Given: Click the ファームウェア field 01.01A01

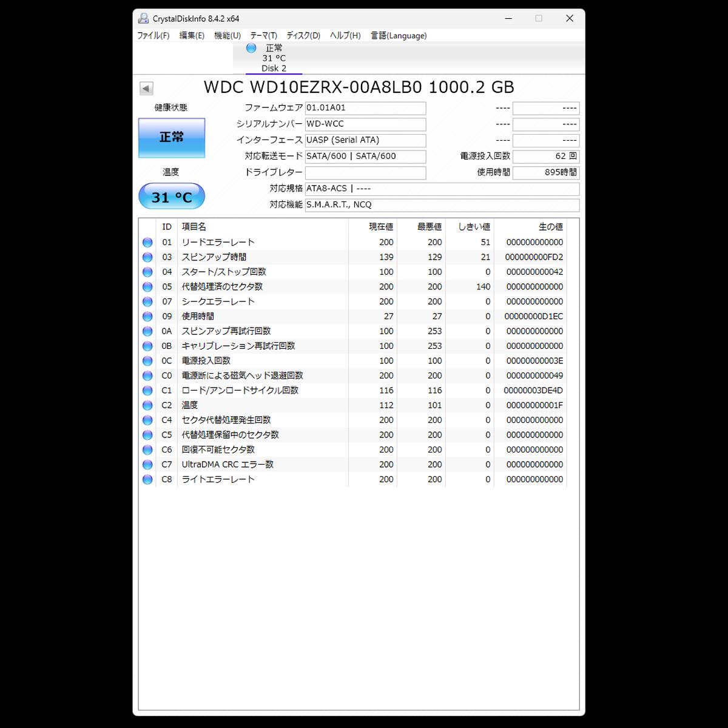Looking at the screenshot, I should (x=365, y=108).
